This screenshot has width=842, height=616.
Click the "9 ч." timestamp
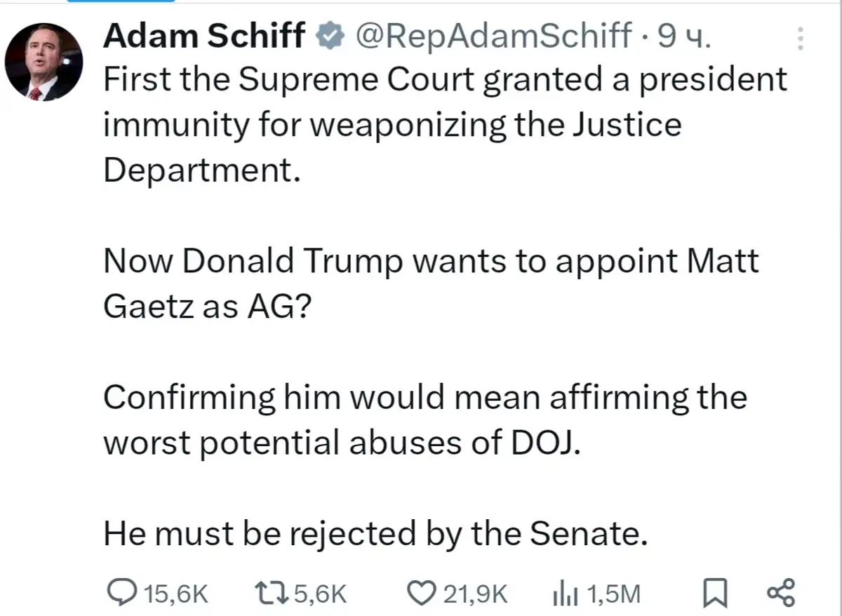click(x=683, y=36)
